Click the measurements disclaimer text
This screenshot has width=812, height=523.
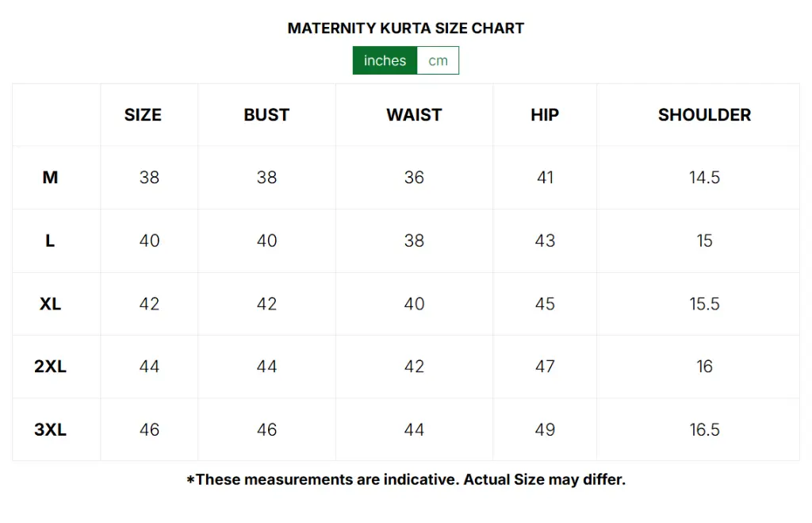click(406, 479)
